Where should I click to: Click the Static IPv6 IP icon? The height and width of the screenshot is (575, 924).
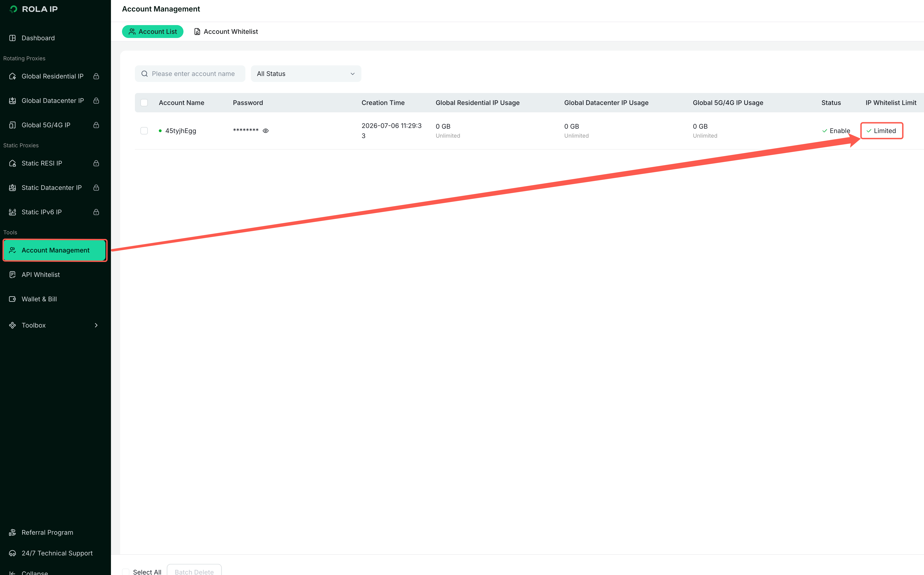13,212
